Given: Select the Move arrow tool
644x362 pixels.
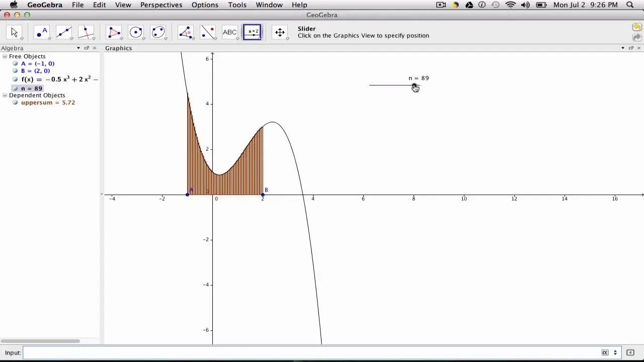Looking at the screenshot, I should (14, 32).
